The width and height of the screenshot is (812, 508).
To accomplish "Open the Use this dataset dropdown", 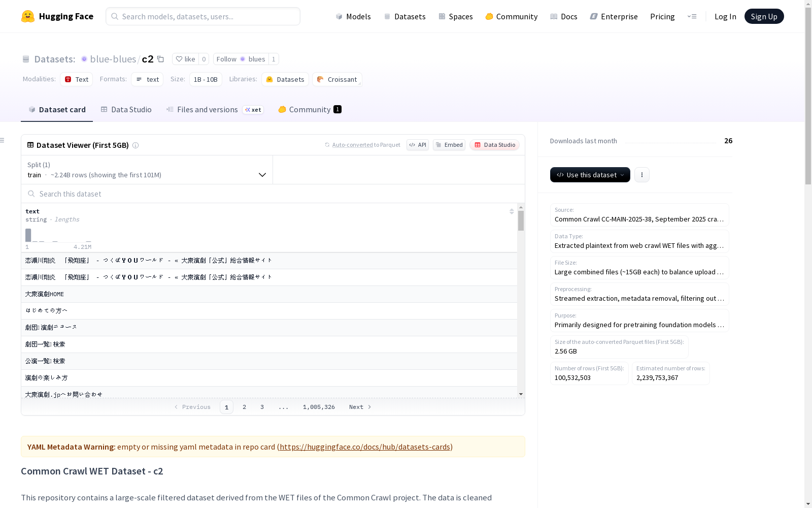I will (x=590, y=175).
